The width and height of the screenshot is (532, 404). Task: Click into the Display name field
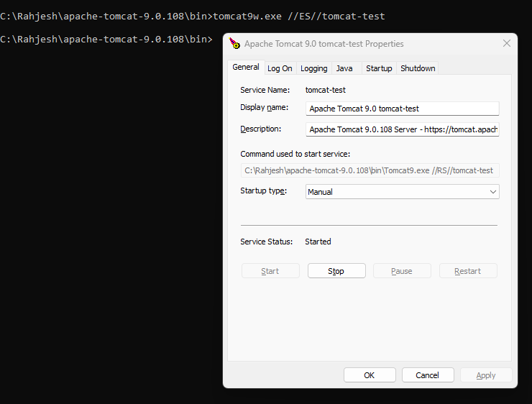(x=402, y=109)
